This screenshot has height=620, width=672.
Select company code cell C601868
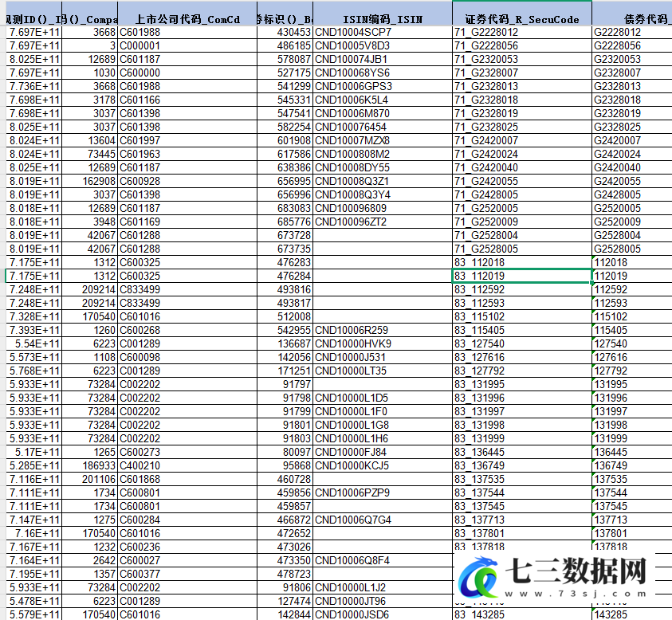click(x=187, y=479)
